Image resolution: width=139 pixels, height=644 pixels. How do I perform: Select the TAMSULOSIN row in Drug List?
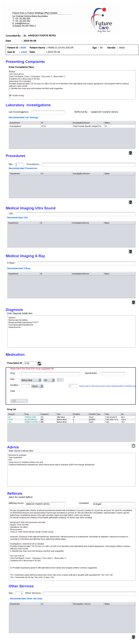(x=30, y=417)
